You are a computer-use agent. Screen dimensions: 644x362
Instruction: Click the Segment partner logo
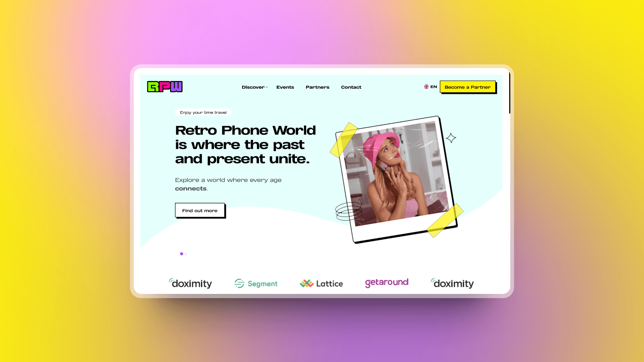pos(256,283)
